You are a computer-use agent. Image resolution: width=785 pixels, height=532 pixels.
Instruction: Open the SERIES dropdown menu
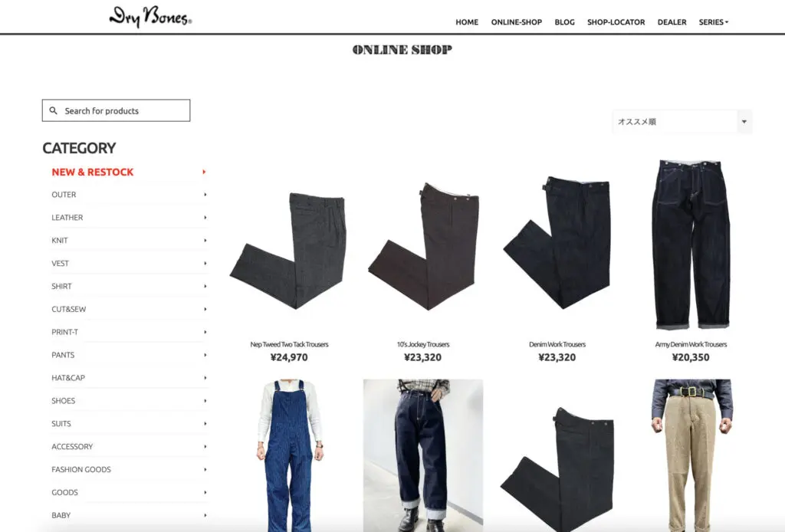click(714, 22)
